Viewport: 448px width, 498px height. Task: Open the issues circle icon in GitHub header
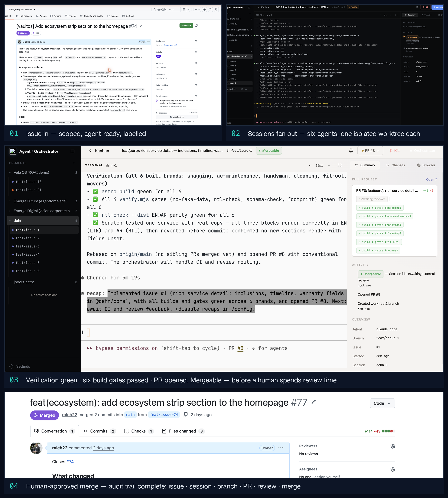pyautogui.click(x=204, y=9)
